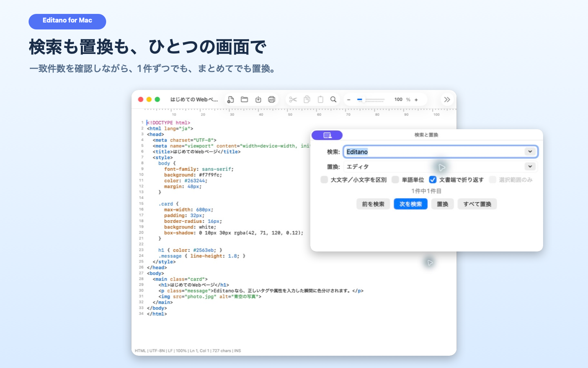Click the h1 { color: #2563eb; } line
This screenshot has height=368, width=588.
click(190, 250)
